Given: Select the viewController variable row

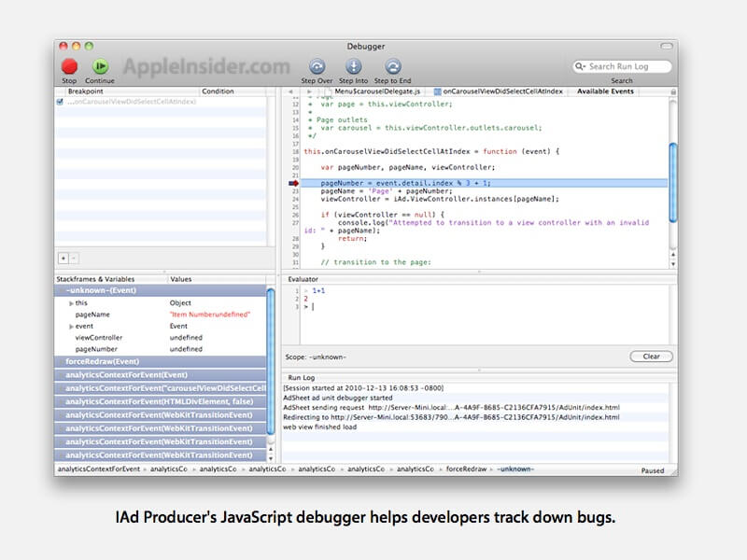Looking at the screenshot, I should [x=161, y=338].
